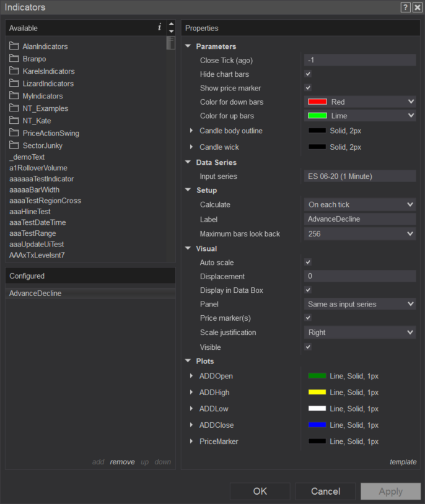Click the red down bars color swatch
This screenshot has height=504, width=425.
[x=317, y=102]
